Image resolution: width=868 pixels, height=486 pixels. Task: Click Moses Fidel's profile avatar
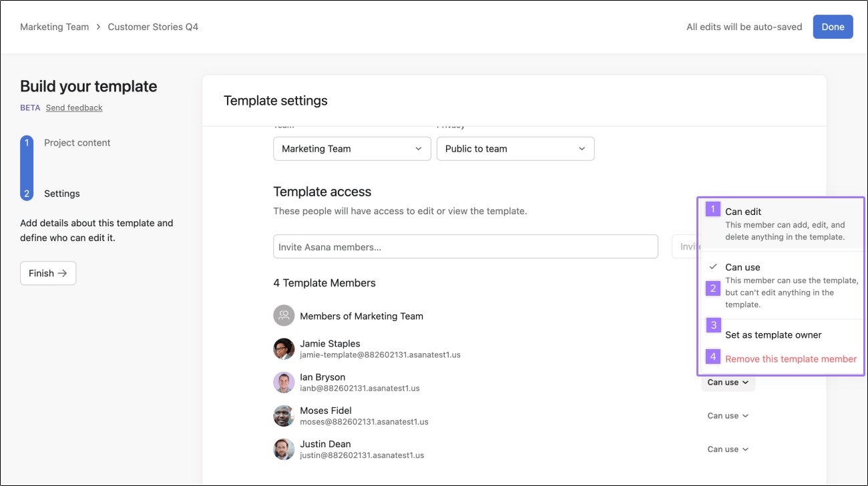pyautogui.click(x=284, y=416)
